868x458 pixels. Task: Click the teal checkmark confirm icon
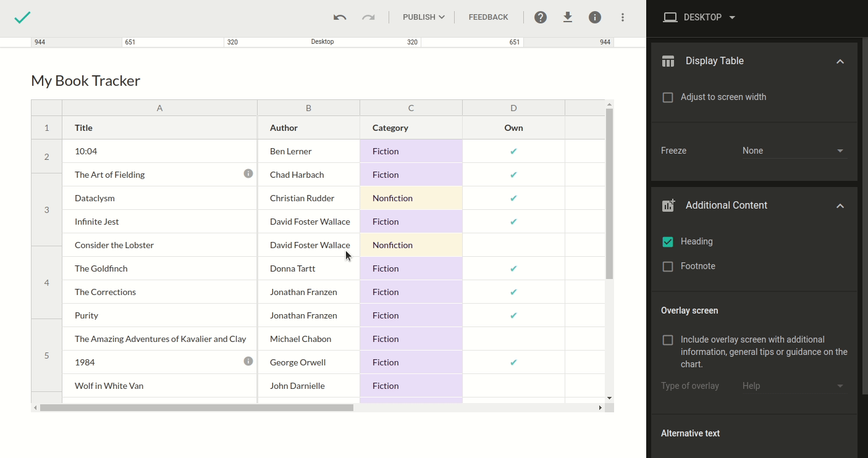pos(22,17)
